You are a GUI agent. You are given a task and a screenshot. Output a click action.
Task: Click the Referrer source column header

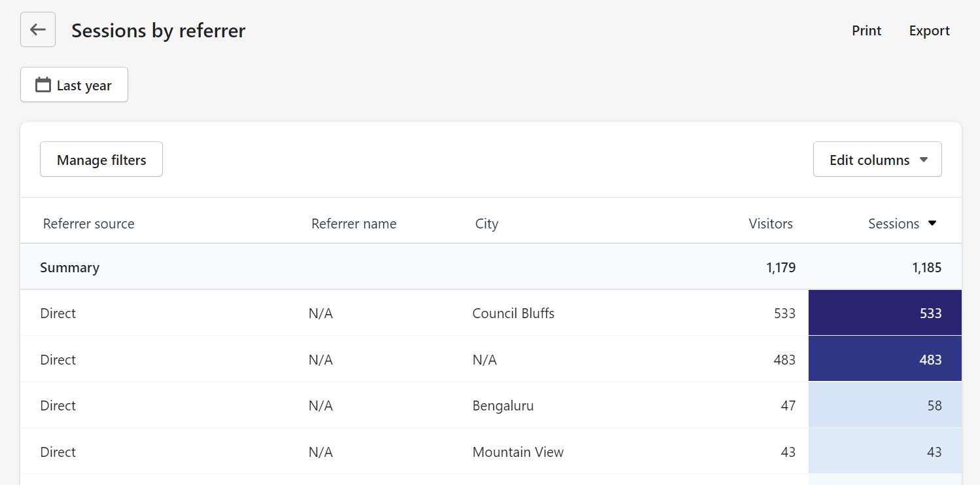89,224
